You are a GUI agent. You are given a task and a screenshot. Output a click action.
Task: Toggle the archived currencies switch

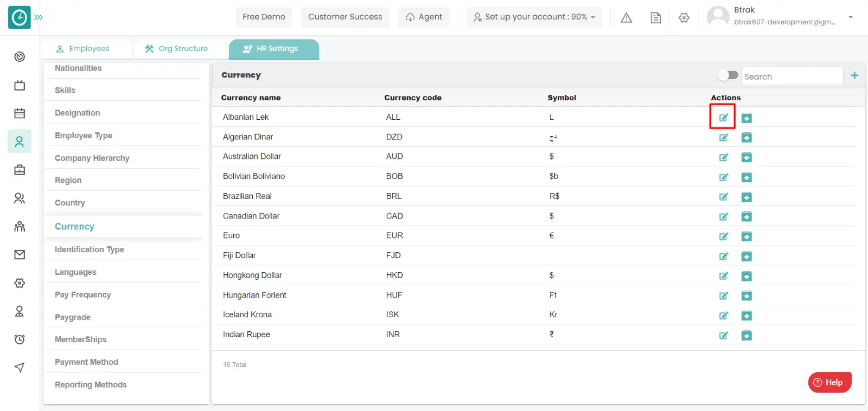point(728,75)
